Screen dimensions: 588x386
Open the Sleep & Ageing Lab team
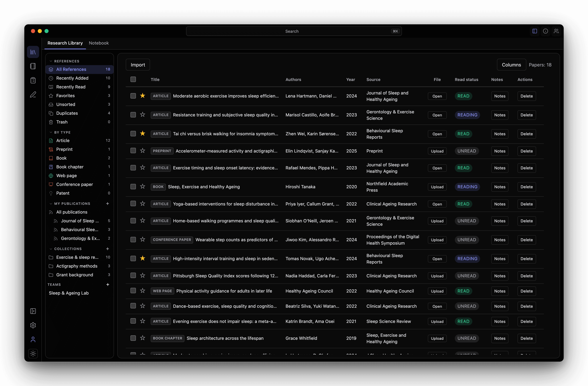click(69, 293)
